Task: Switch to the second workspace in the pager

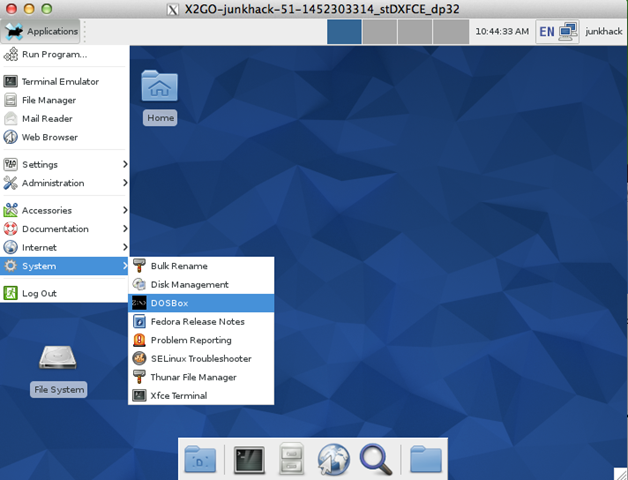Action: (379, 31)
